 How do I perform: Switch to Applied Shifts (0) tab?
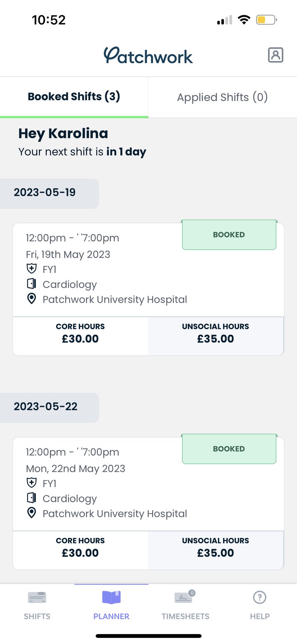pos(222,97)
